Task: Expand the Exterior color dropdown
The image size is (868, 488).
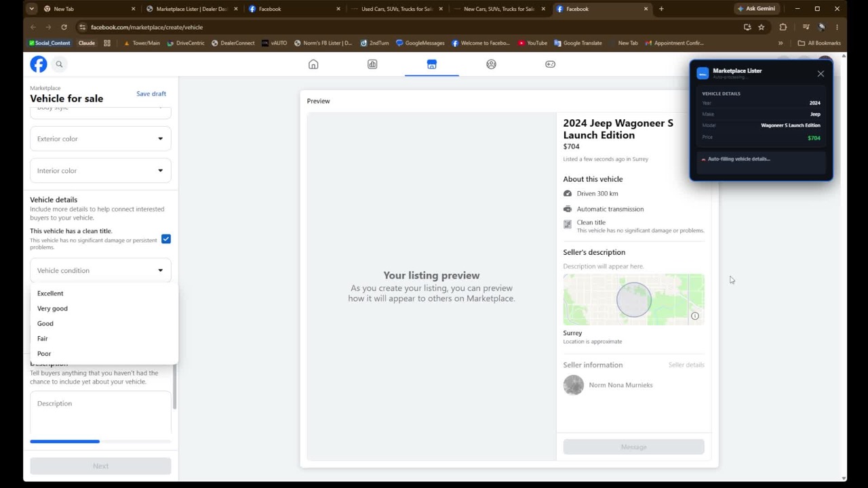Action: [x=100, y=139]
